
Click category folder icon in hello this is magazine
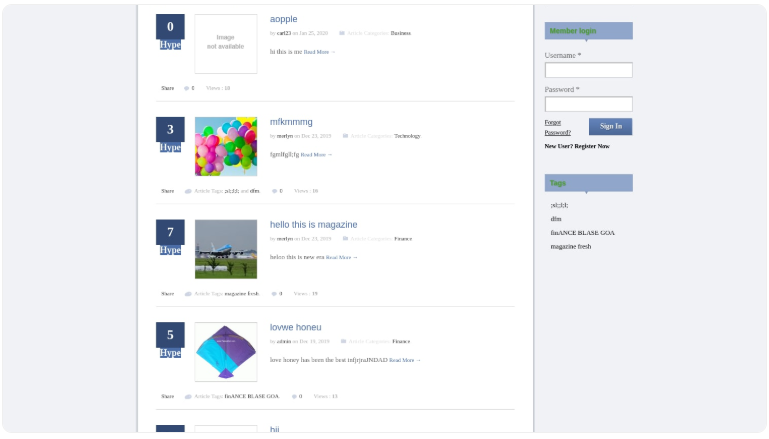tap(345, 239)
